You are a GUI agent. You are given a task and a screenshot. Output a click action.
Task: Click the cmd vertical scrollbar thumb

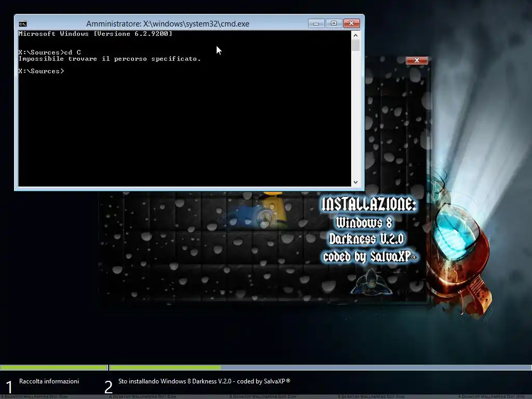(x=355, y=45)
